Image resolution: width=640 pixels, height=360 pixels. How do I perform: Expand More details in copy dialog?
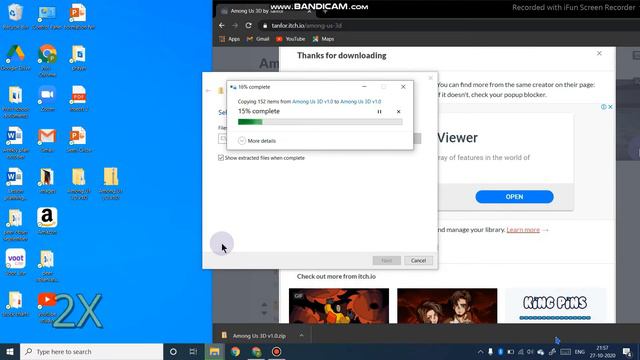[x=257, y=141]
